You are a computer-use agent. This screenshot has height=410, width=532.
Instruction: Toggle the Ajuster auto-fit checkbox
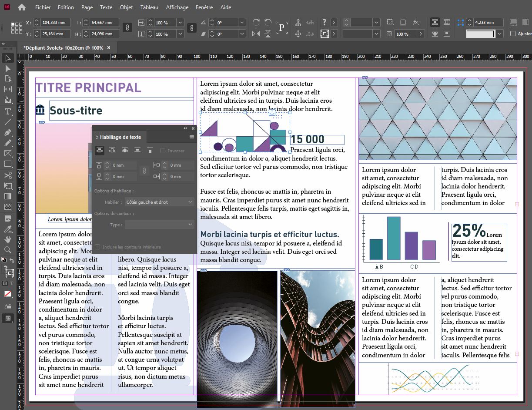tap(513, 34)
